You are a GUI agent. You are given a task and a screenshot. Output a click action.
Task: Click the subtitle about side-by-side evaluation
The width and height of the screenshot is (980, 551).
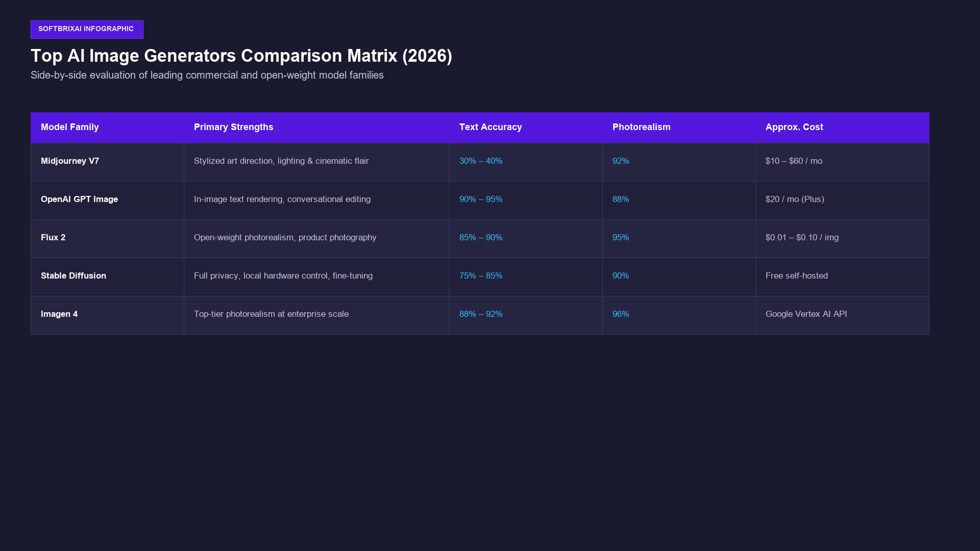click(207, 76)
